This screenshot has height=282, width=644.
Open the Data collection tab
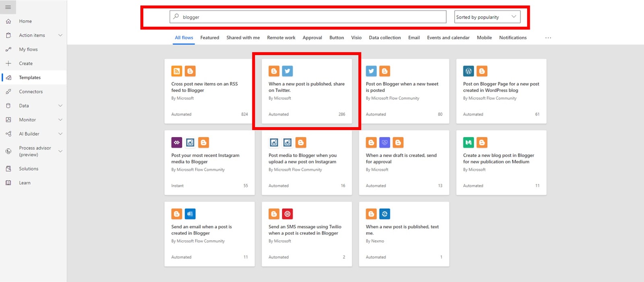(385, 38)
